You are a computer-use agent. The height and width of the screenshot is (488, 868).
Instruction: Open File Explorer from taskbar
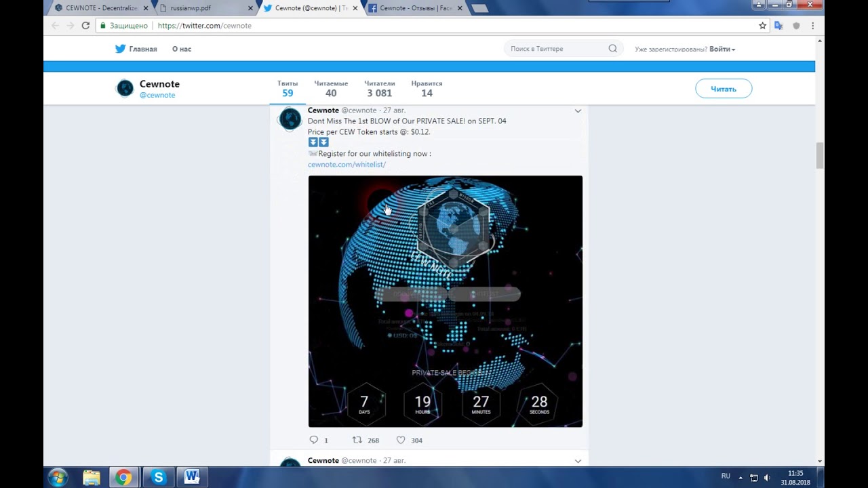92,477
